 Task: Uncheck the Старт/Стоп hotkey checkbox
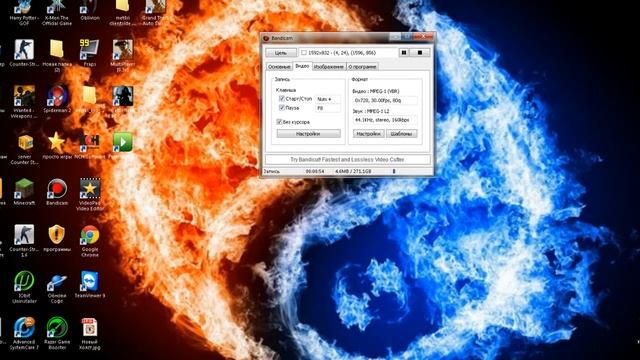coord(282,99)
